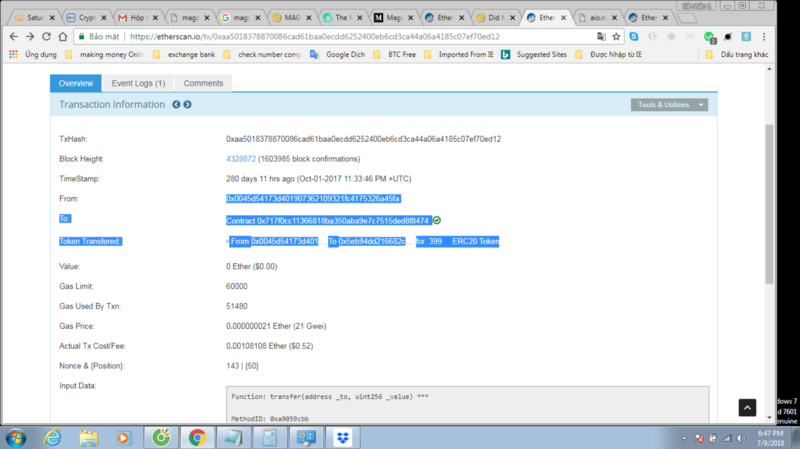Click the address bar URL field

[x=315, y=37]
